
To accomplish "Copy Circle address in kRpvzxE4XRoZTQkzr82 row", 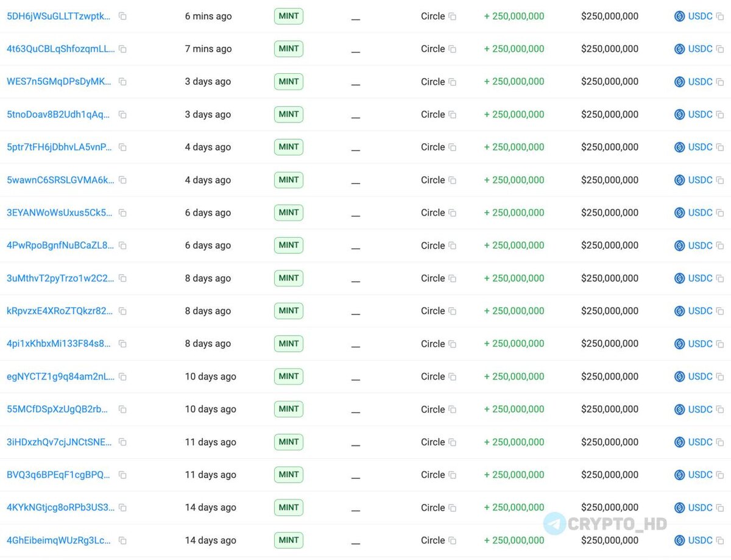I will pos(452,311).
